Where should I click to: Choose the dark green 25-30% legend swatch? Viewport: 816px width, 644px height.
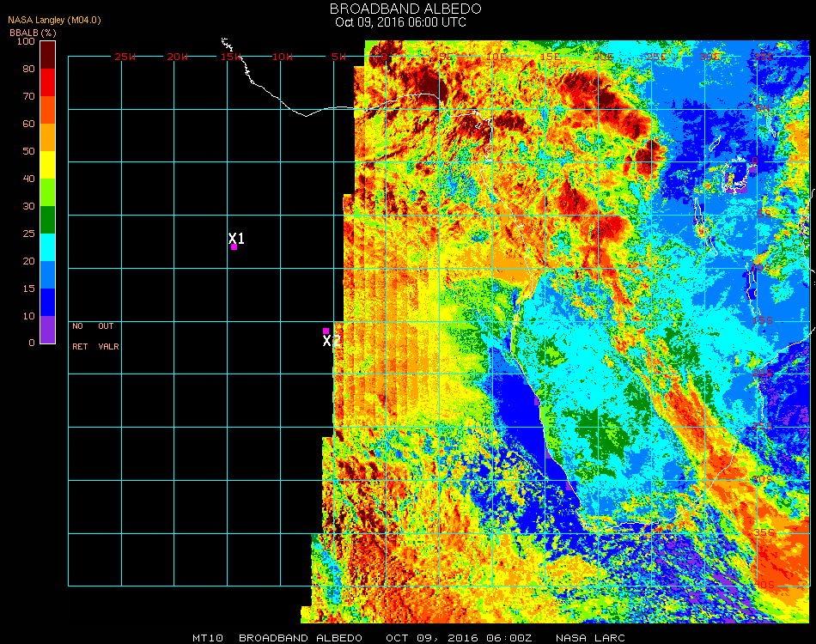coord(48,220)
